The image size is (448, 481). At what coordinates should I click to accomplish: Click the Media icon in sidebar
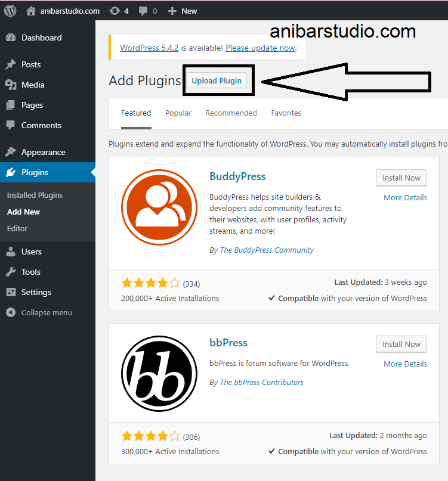[11, 85]
